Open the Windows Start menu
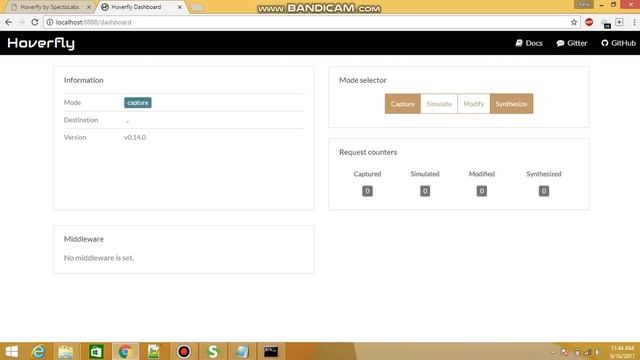Image resolution: width=640 pixels, height=360 pixels. (11, 351)
